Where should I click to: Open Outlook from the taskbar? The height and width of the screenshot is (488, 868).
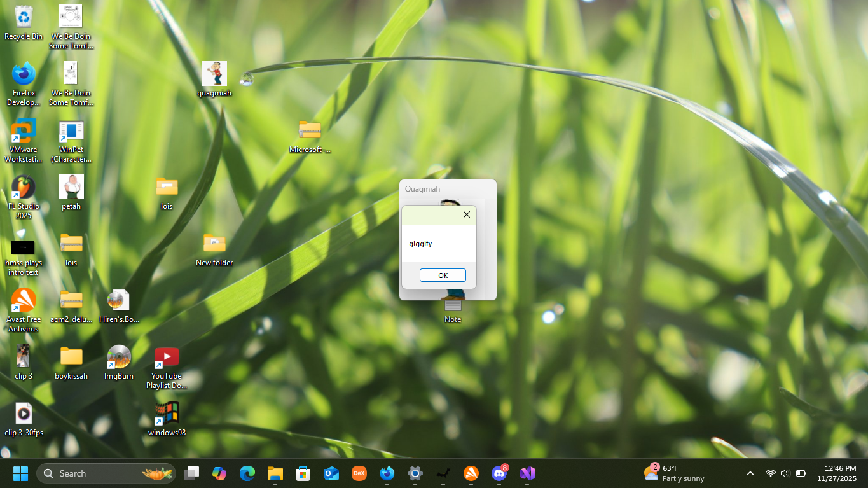tap(331, 473)
